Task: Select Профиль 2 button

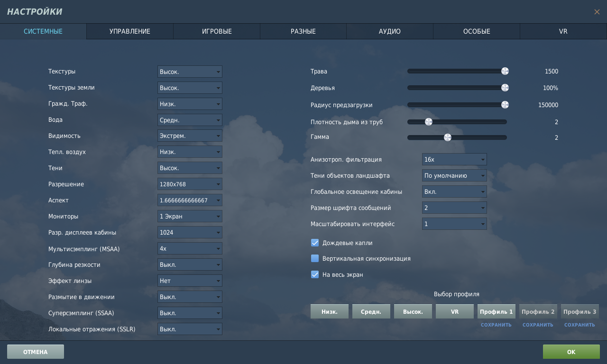Action: click(538, 311)
